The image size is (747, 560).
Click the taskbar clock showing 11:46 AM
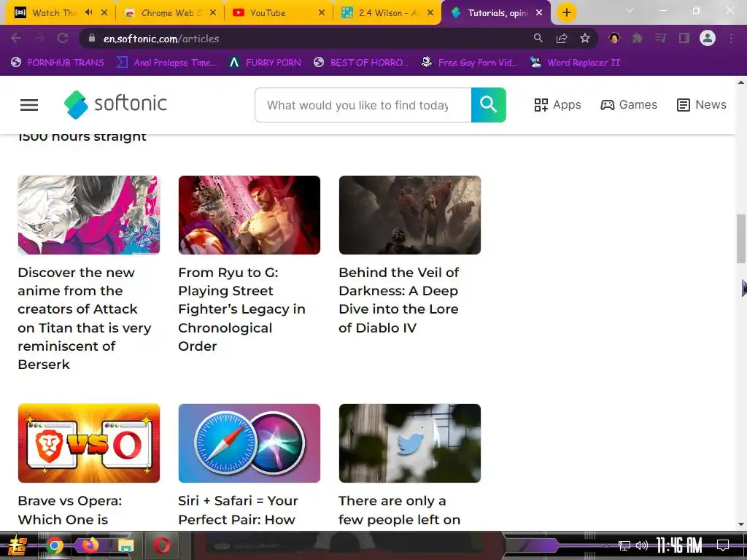click(679, 545)
